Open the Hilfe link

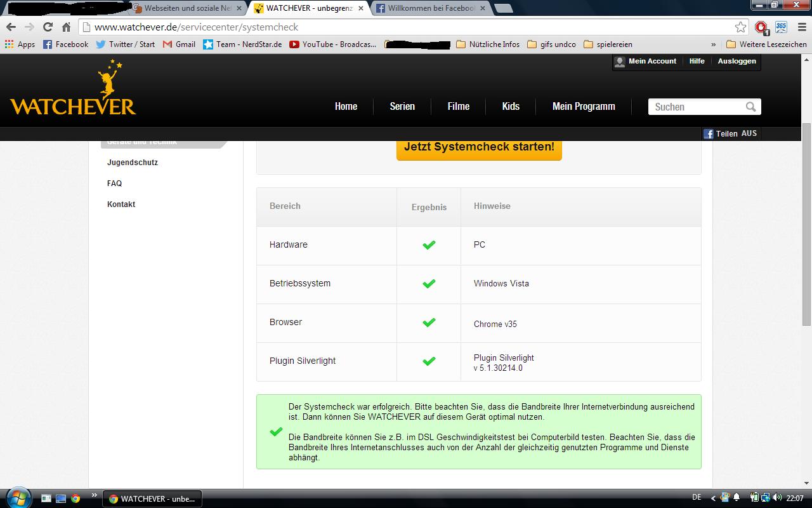pos(697,61)
